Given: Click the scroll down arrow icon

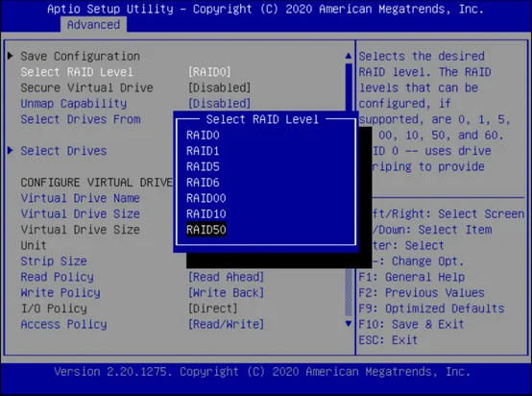Looking at the screenshot, I should (x=349, y=324).
